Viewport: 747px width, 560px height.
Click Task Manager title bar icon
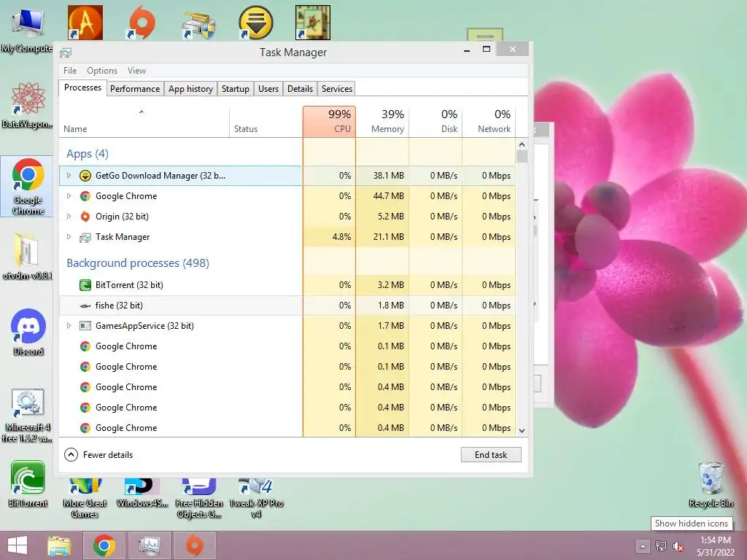[x=66, y=52]
